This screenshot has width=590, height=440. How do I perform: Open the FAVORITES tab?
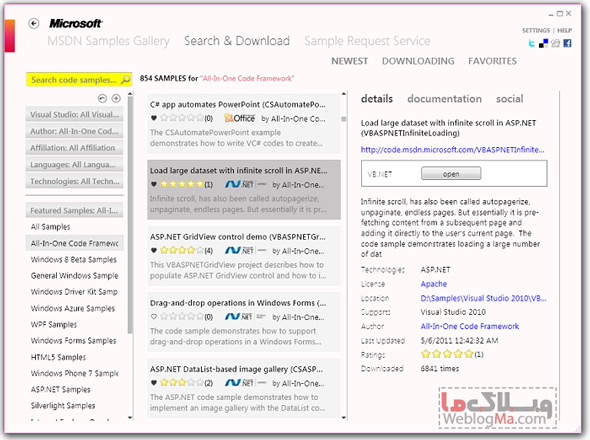492,61
